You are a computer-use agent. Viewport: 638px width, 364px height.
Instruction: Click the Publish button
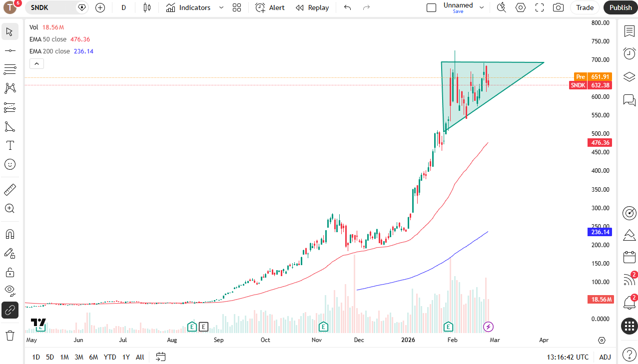click(x=621, y=7)
